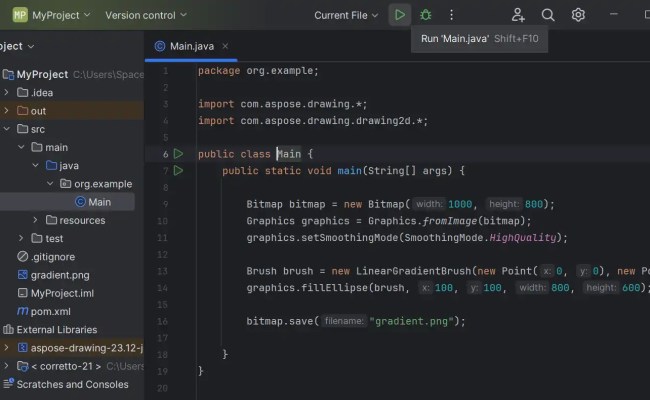The image size is (650, 400).
Task: Open the Project view selector dropdown
Action: click(x=17, y=46)
